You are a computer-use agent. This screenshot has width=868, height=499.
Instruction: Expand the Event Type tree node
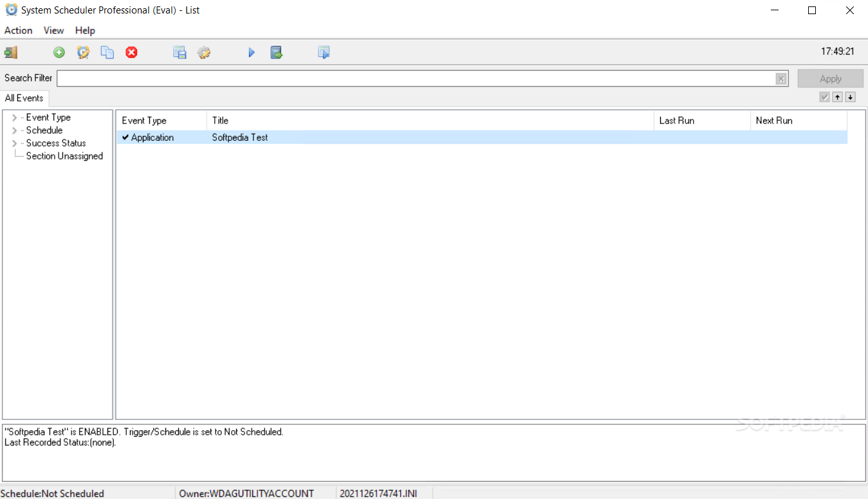pyautogui.click(x=15, y=118)
